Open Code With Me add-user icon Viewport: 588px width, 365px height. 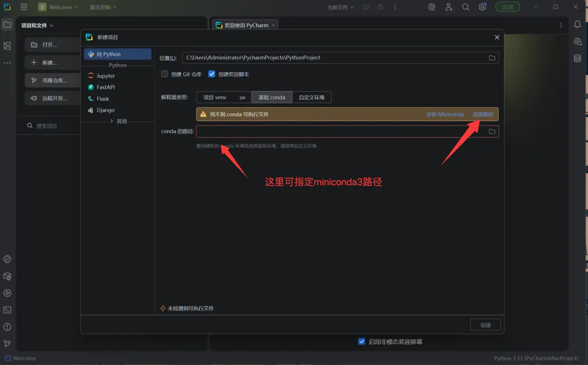449,7
